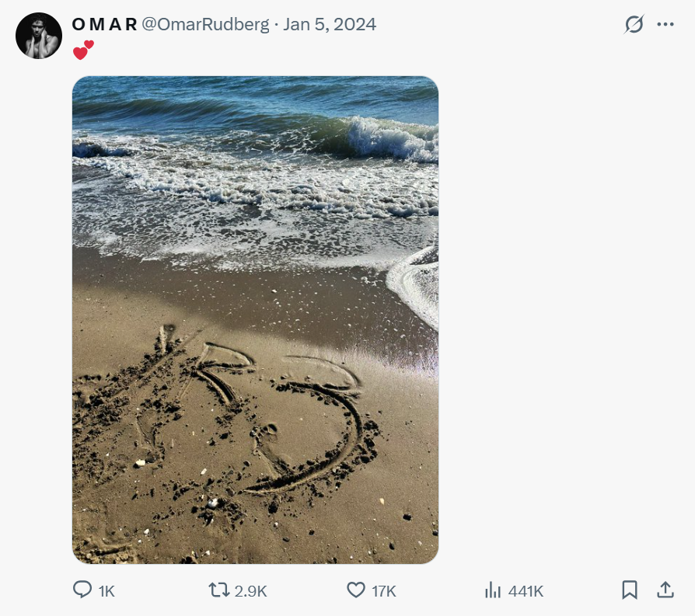Open the OMAR profile avatar
695x616 pixels.
tap(38, 36)
